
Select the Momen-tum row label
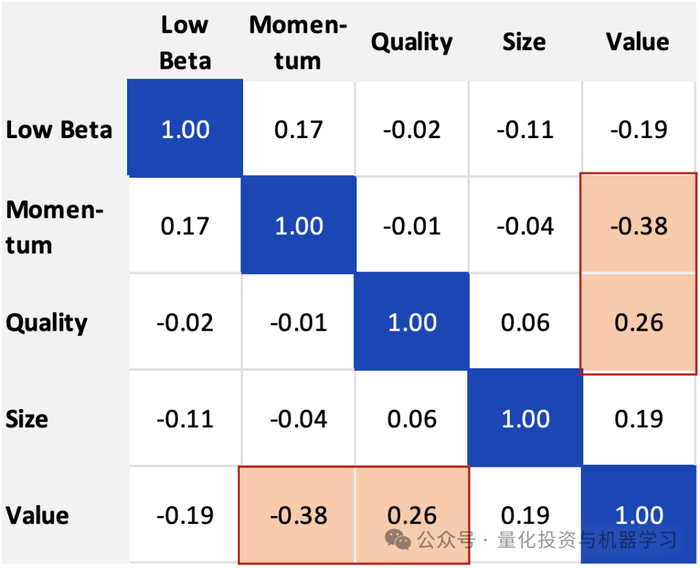click(x=55, y=226)
